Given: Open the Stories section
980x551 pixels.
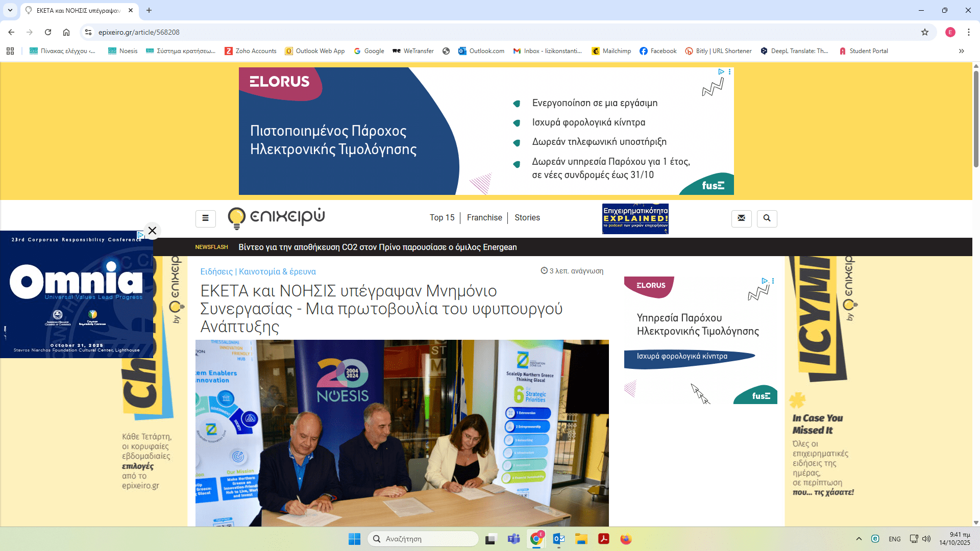Looking at the screenshot, I should pos(527,218).
